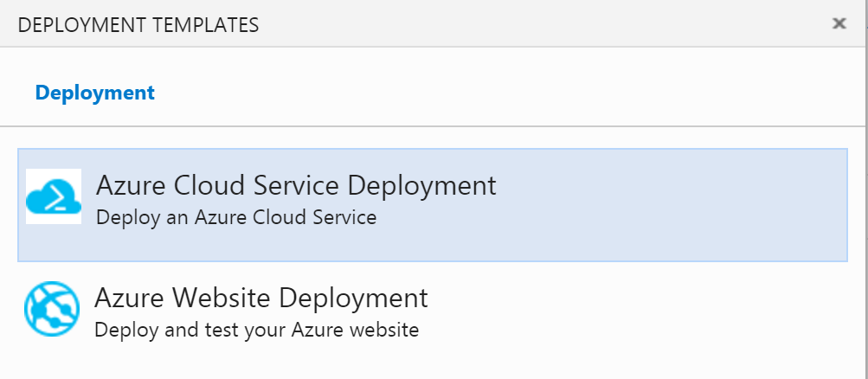Select the Azure Cloud Service Deployment title
Viewport: 868px width, 379px height.
[x=296, y=185]
